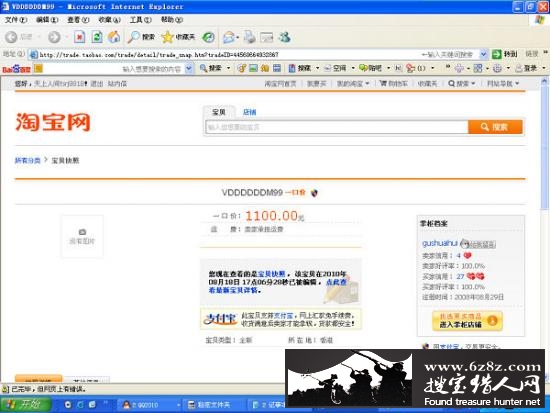Screen dimensions: 550x413
Task: Expand the Mail icon dropdown arrow
Action: coord(237,37)
